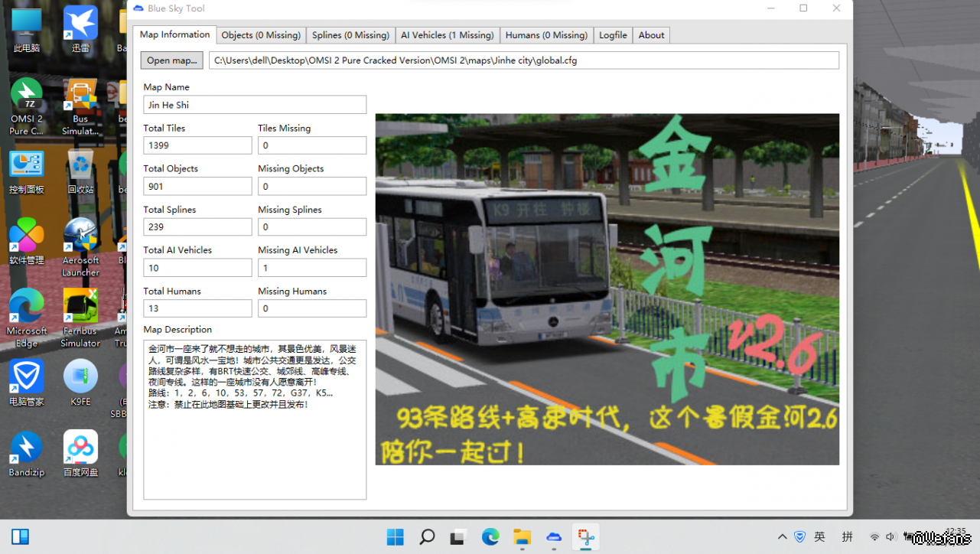The height and width of the screenshot is (554, 980).
Task: Click the taskbar Search magnifier icon
Action: 427,537
